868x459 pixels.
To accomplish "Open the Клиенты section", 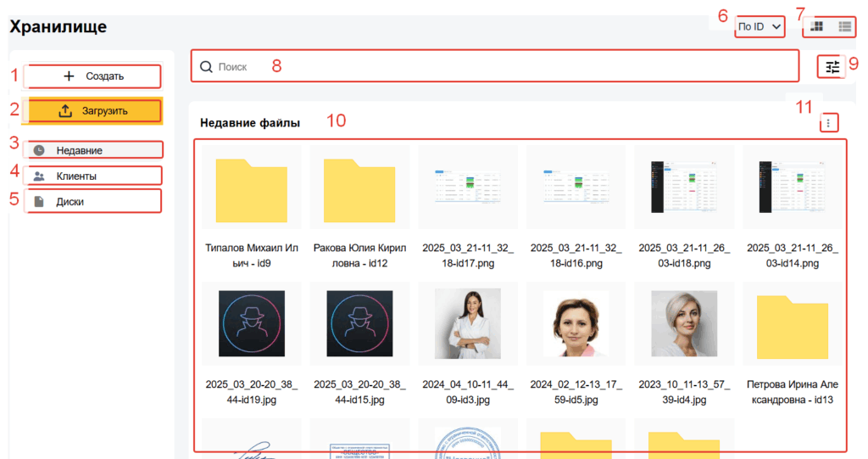I will tap(93, 176).
